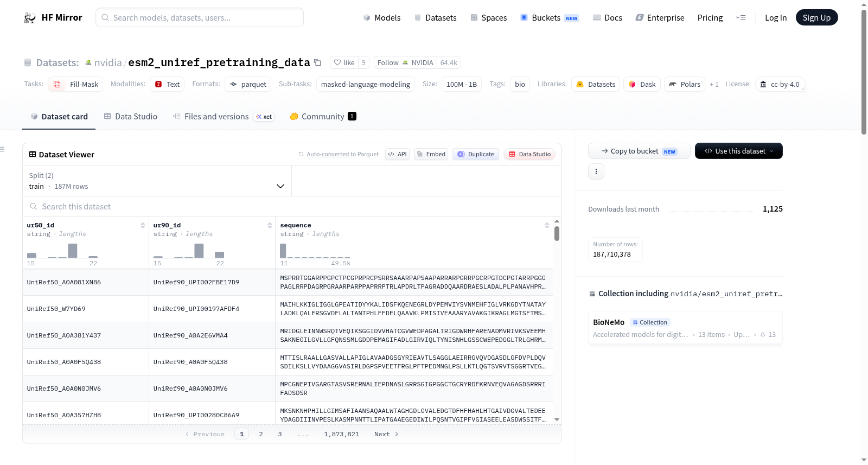
Task: Open the Files and versions tab
Action: pos(224,117)
